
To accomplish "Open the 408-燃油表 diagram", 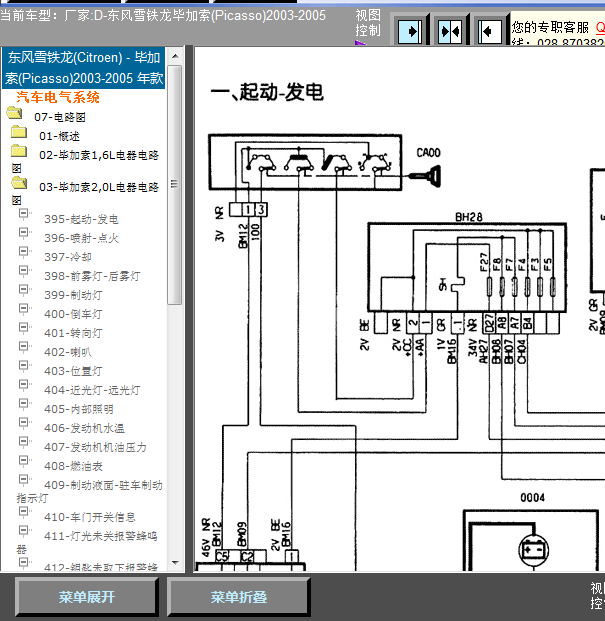I will [x=73, y=466].
